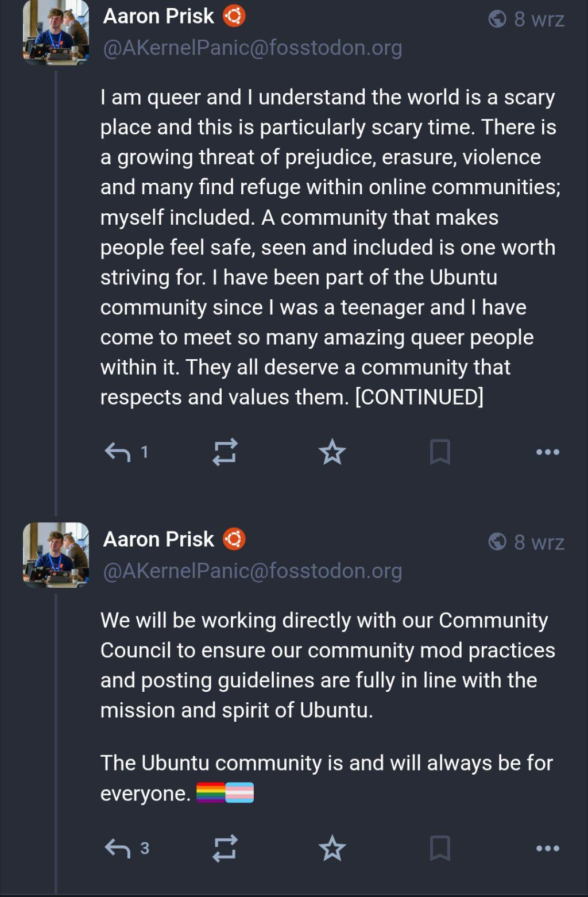Click the Ubuntu logo badge in first post header
588x897 pixels.
tap(234, 16)
